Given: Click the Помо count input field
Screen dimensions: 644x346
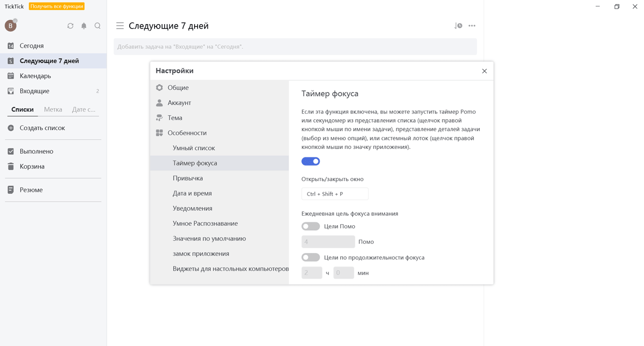Looking at the screenshot, I should click(x=328, y=242).
